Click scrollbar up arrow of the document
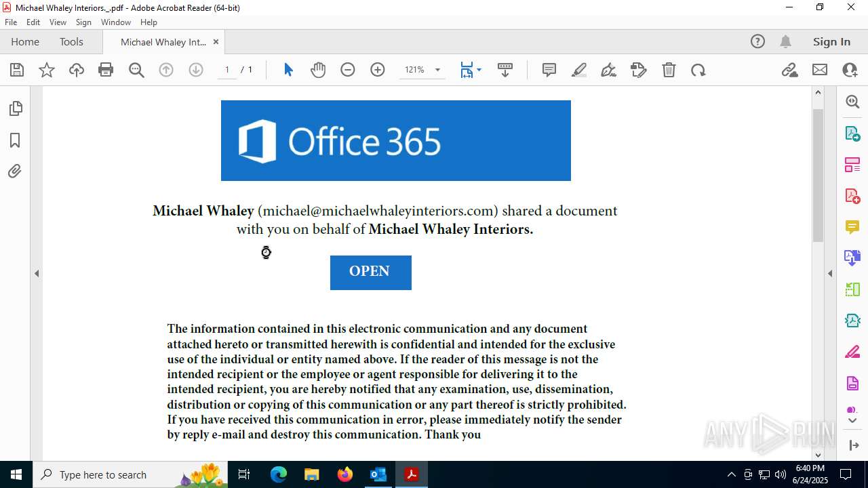Image resolution: width=868 pixels, height=488 pixels. [x=818, y=92]
